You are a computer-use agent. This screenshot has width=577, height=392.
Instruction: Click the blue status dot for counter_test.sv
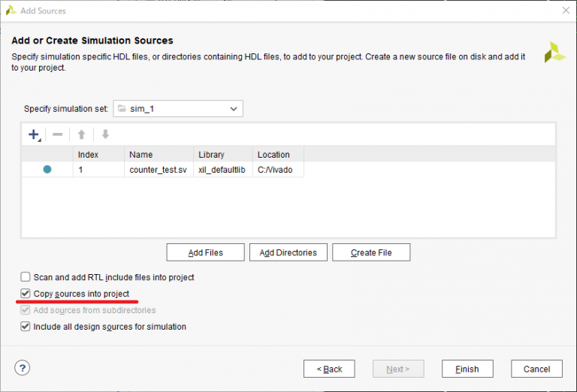(47, 170)
